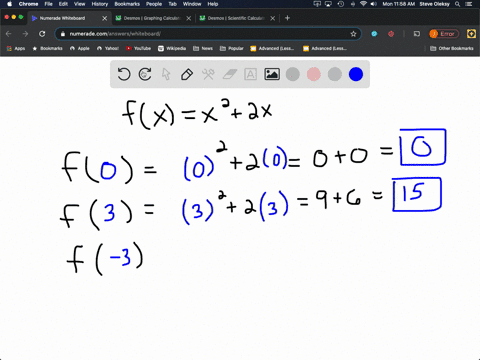Viewport: 480px width, 360px height.
Task: Click the teal round extension icon
Action: point(374,34)
